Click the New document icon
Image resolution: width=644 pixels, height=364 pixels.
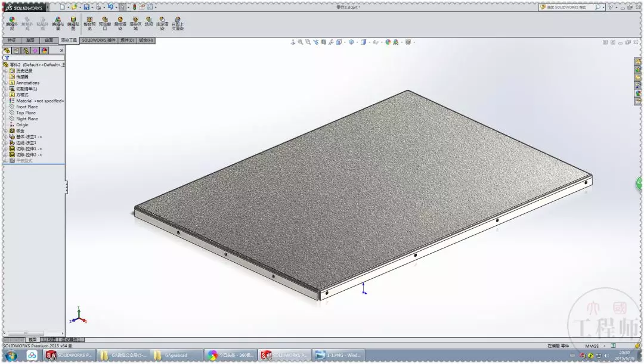click(x=63, y=7)
